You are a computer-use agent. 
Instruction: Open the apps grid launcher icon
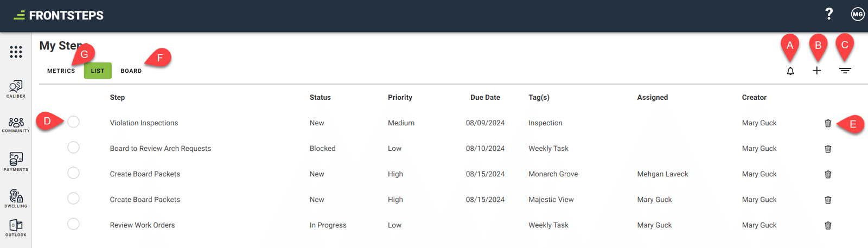pyautogui.click(x=16, y=52)
